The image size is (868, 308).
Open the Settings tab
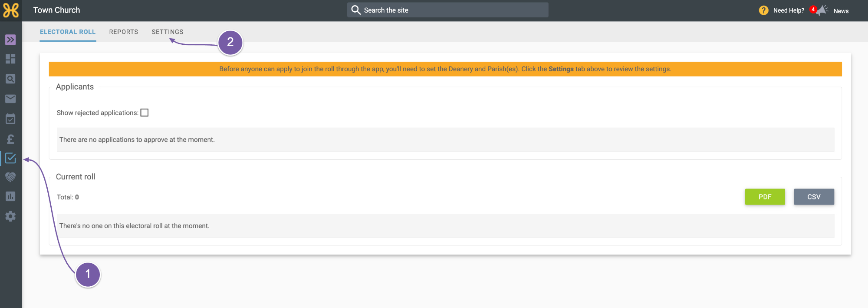click(x=168, y=32)
